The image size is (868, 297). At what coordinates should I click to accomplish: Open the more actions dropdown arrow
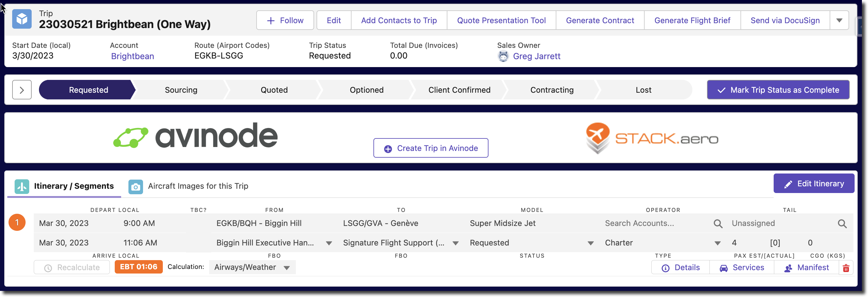coord(839,21)
